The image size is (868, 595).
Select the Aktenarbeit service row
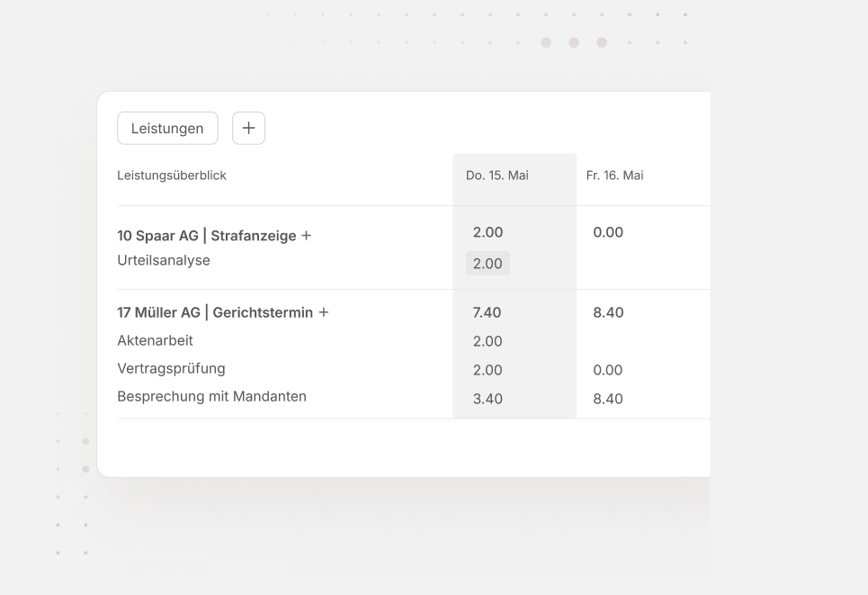(155, 340)
